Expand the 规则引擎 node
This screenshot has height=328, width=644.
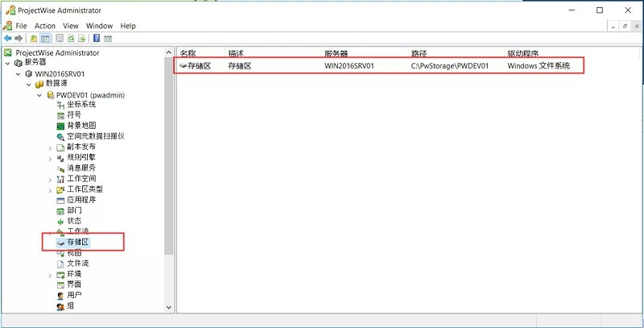pos(50,158)
